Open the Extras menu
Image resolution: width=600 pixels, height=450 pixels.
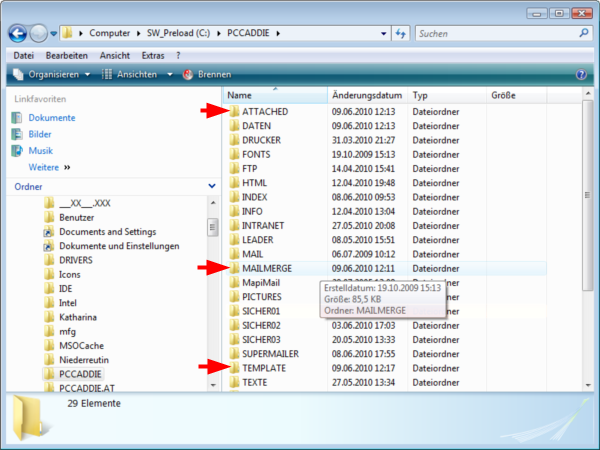click(153, 55)
